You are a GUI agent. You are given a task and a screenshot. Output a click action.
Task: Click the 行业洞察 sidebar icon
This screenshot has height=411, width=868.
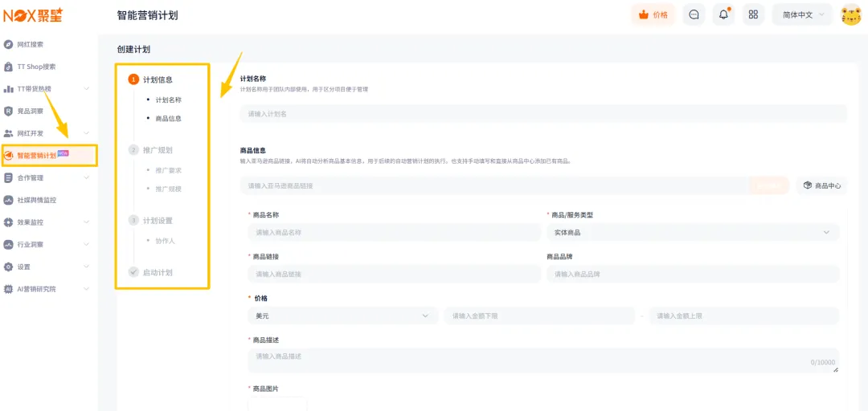click(x=8, y=245)
